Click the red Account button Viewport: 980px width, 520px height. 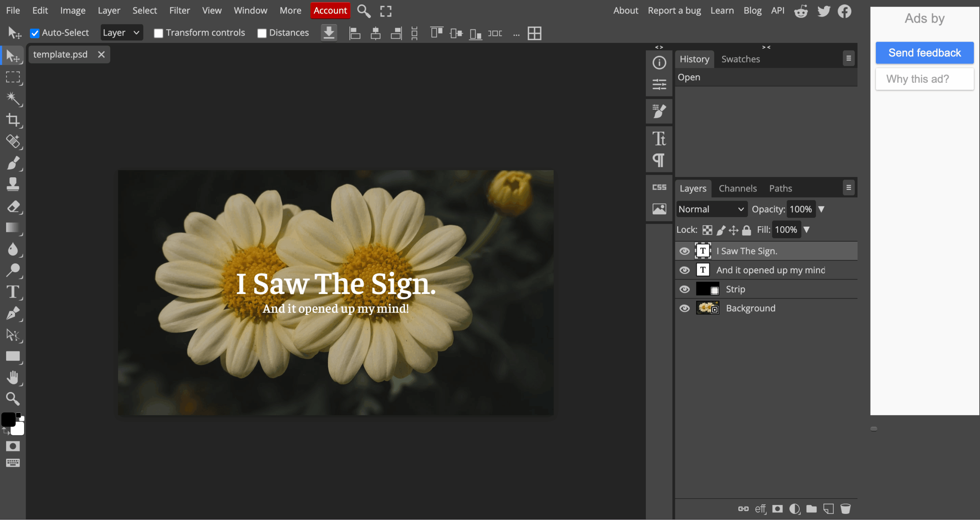330,11
